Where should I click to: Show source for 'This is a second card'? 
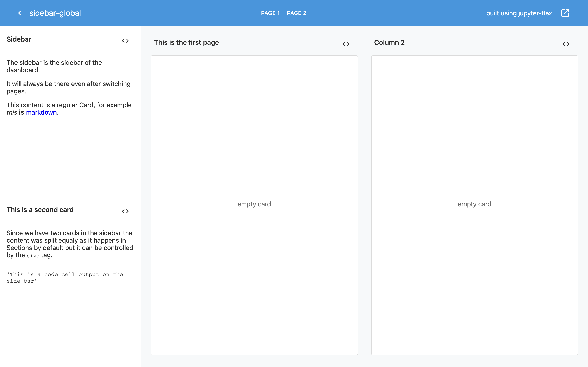[x=125, y=211]
